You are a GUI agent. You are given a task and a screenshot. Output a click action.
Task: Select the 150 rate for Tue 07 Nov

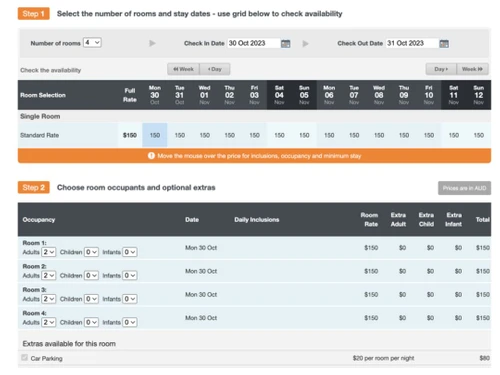point(354,135)
